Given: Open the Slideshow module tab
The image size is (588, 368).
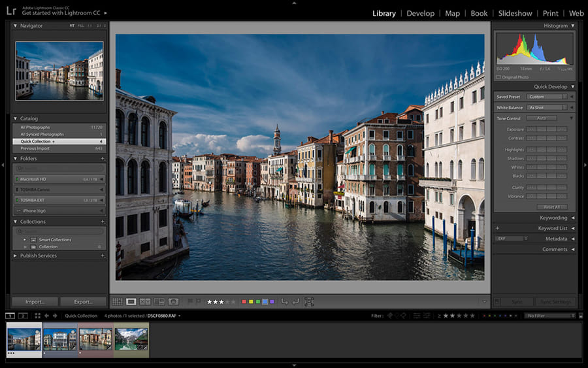Looking at the screenshot, I should coord(515,13).
